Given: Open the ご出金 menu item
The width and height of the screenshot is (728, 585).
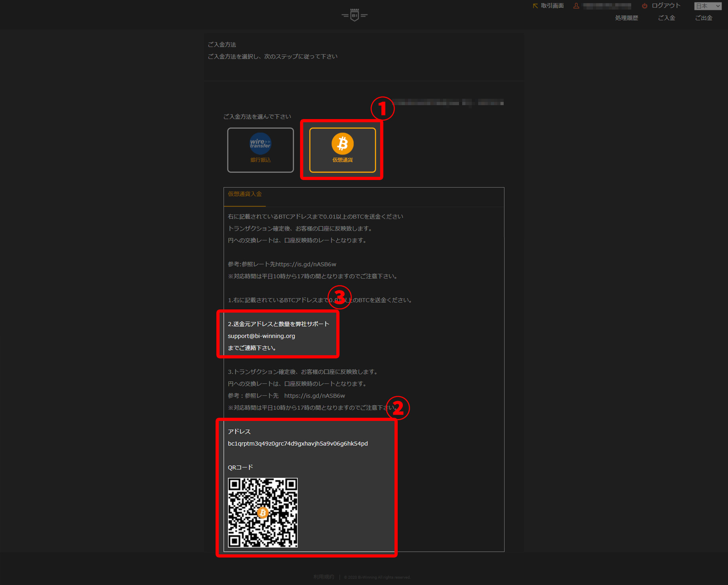Looking at the screenshot, I should point(704,18).
